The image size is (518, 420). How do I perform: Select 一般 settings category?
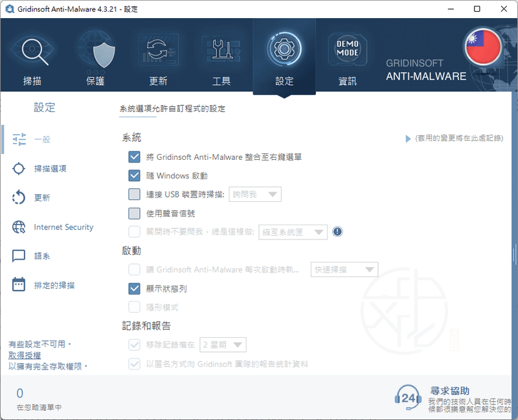pos(42,139)
